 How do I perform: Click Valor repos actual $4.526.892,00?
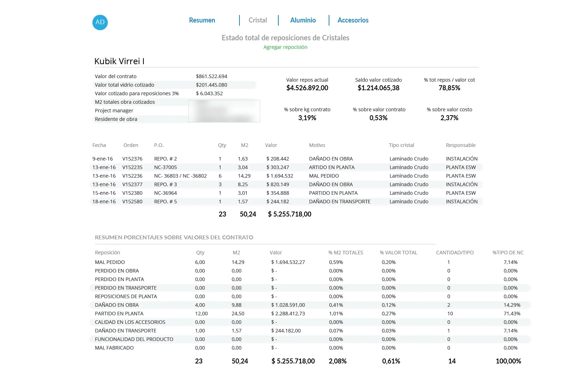click(x=307, y=88)
